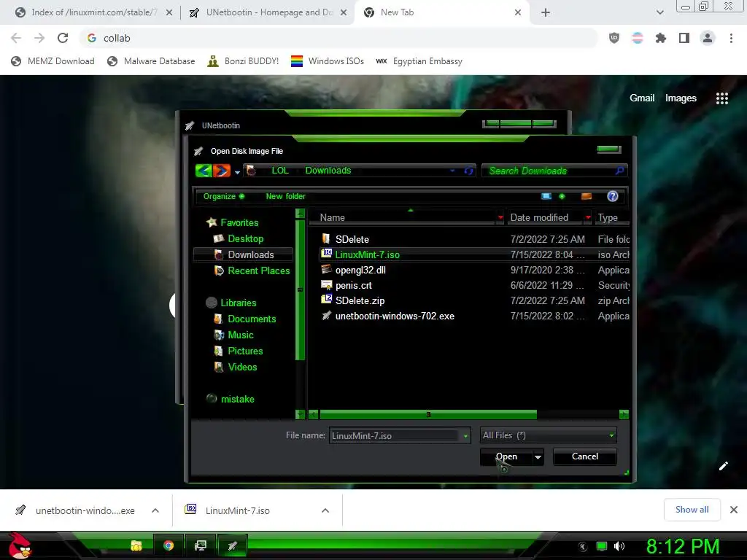747x560 pixels.
Task: Open the address bar dropdown arrow
Action: coord(452,171)
